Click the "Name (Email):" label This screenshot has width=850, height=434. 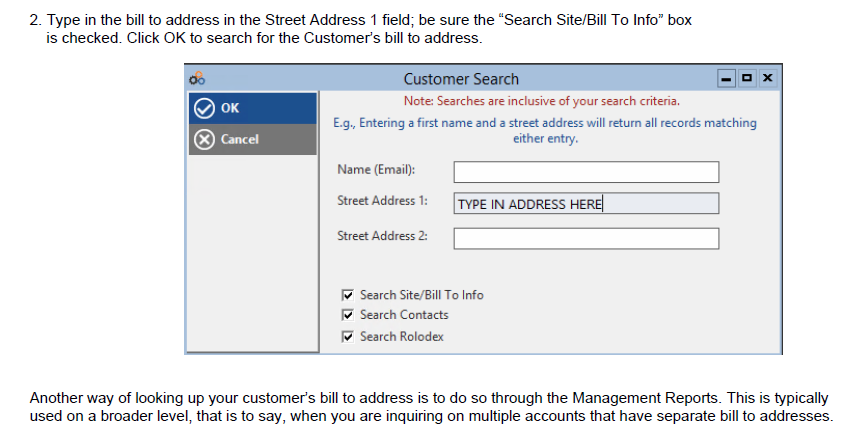[x=376, y=169]
